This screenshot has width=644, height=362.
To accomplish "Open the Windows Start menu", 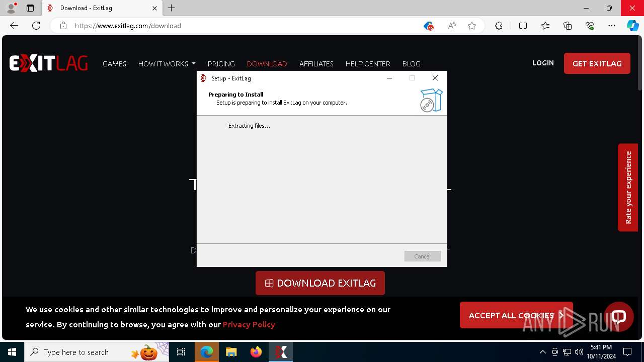I will [x=12, y=352].
